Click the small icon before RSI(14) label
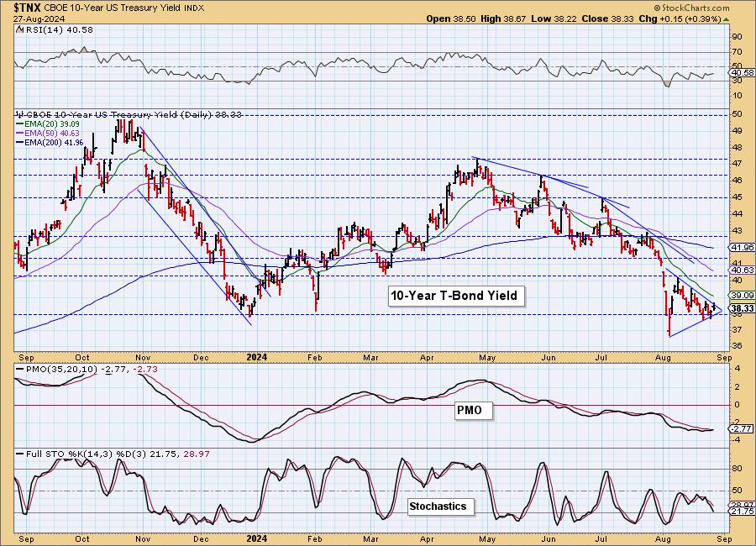Screen dimensions: 756x546 20,29
